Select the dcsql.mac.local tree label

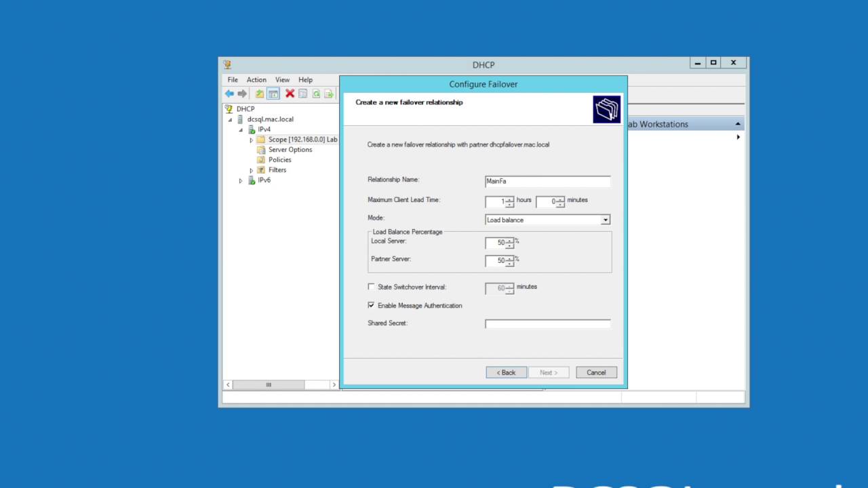point(271,119)
